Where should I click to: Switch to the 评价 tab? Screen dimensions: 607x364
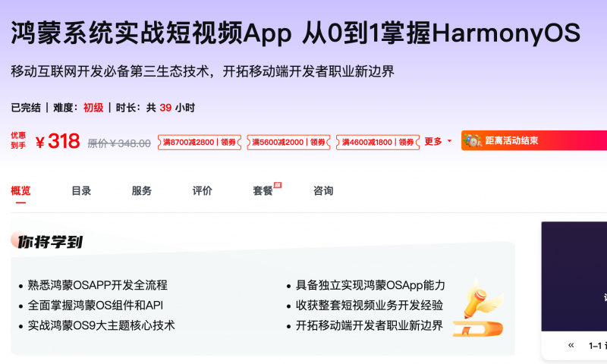(202, 190)
